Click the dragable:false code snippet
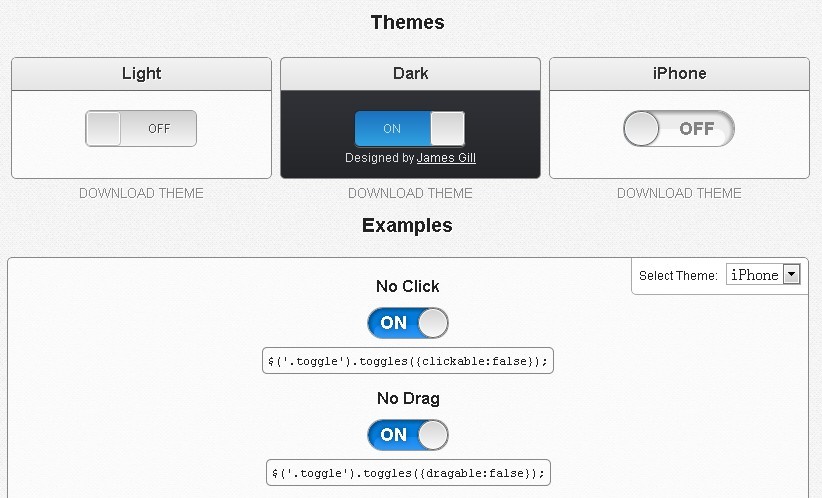 [x=408, y=473]
